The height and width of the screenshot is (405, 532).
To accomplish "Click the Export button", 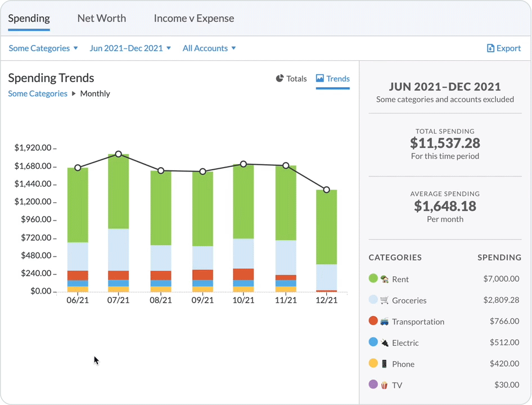I will point(503,48).
